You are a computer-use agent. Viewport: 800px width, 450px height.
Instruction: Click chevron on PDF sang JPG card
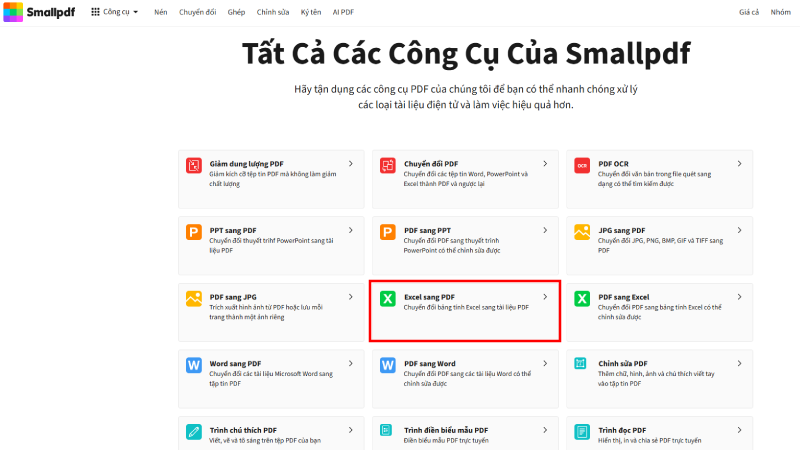pos(351,297)
